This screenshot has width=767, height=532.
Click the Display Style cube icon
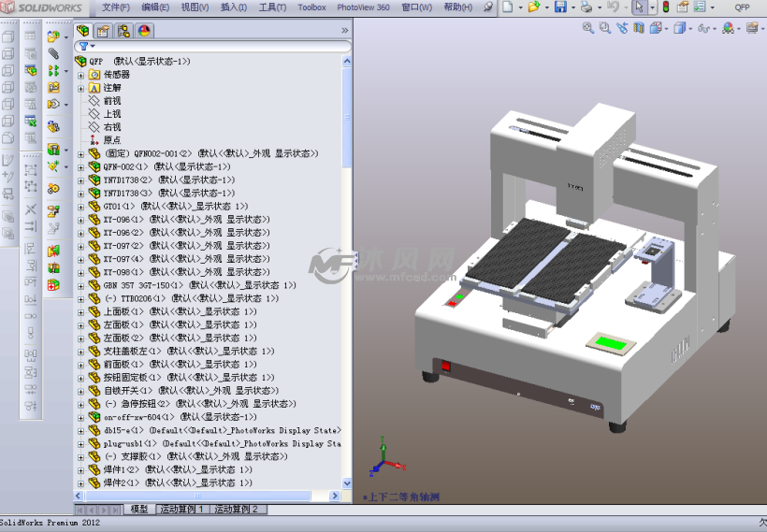click(x=679, y=28)
